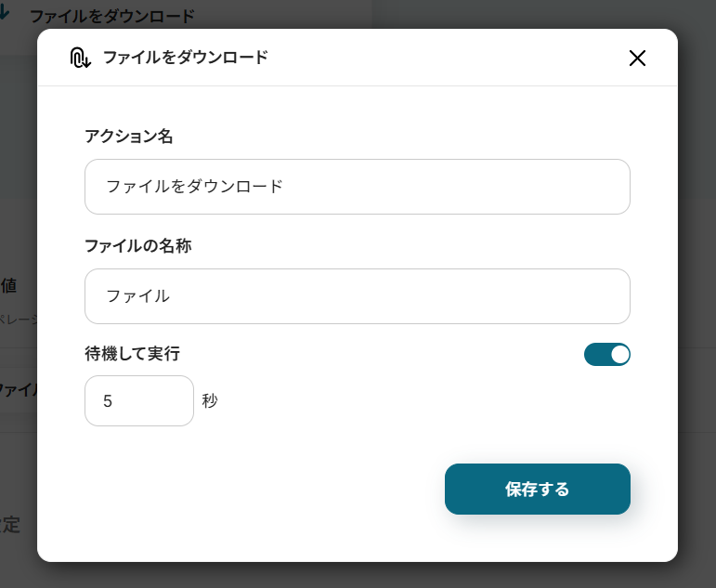Image resolution: width=716 pixels, height=588 pixels.
Task: Click the 待機して実行 label text
Action: [132, 354]
